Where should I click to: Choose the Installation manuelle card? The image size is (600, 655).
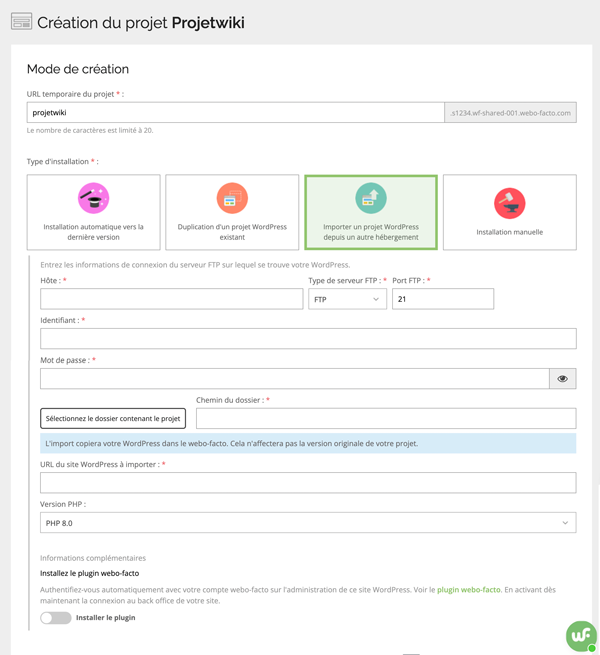click(x=510, y=212)
